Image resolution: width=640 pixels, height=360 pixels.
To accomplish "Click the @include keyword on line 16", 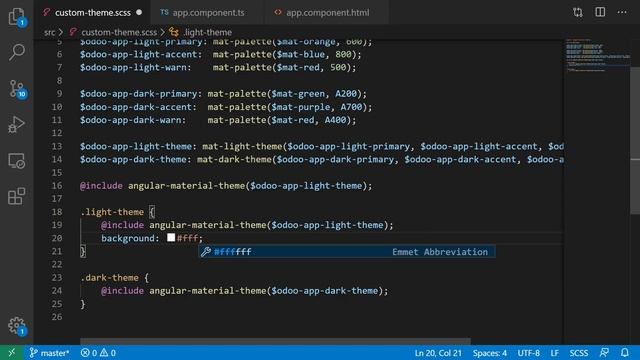I will pos(101,186).
